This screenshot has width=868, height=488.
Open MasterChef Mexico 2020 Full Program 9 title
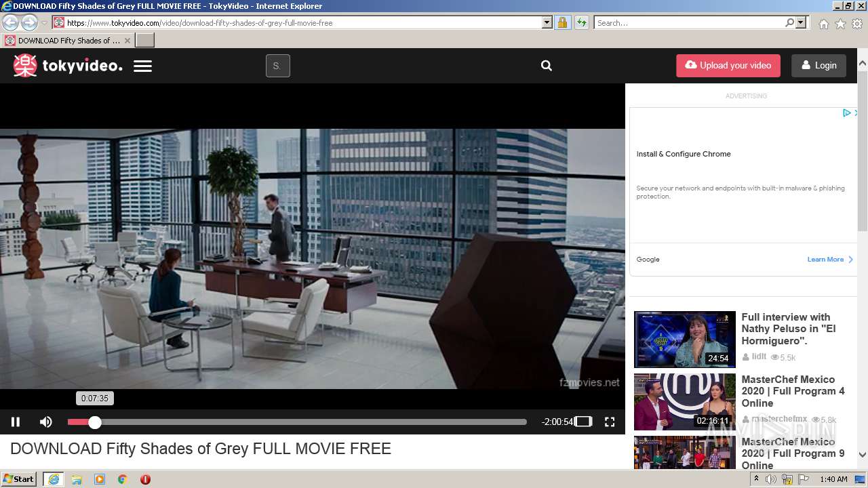[793, 453]
